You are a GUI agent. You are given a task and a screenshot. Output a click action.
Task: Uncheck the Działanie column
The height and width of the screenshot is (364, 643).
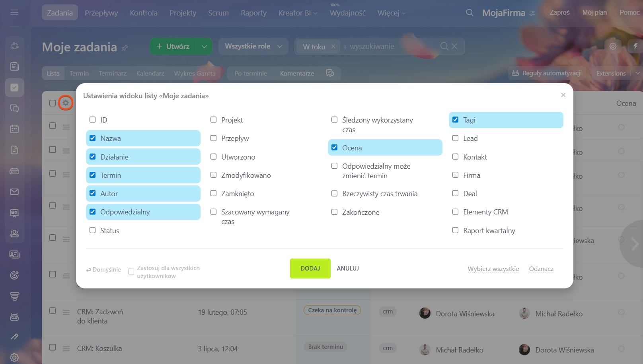(x=93, y=157)
